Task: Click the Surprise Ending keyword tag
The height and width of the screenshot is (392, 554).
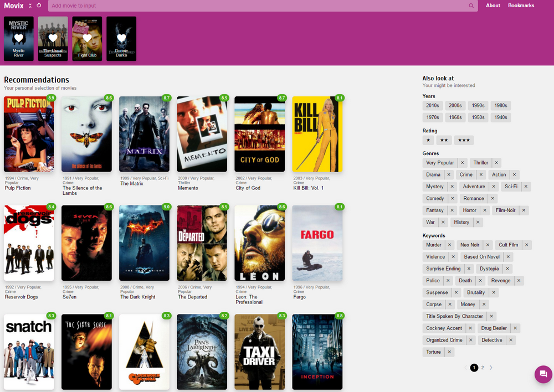Action: click(x=443, y=269)
